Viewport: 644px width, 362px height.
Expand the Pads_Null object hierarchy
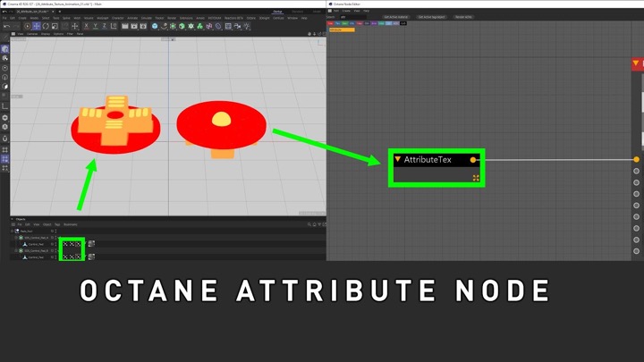point(12,232)
